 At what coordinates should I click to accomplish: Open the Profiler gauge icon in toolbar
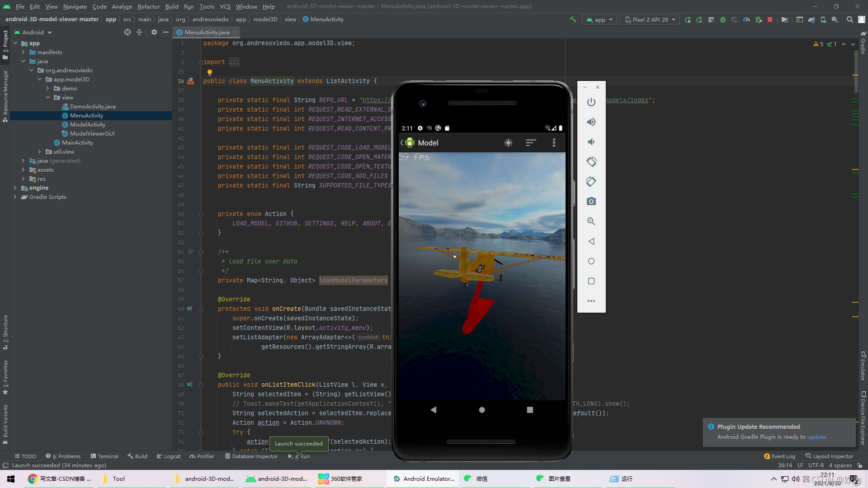(746, 19)
